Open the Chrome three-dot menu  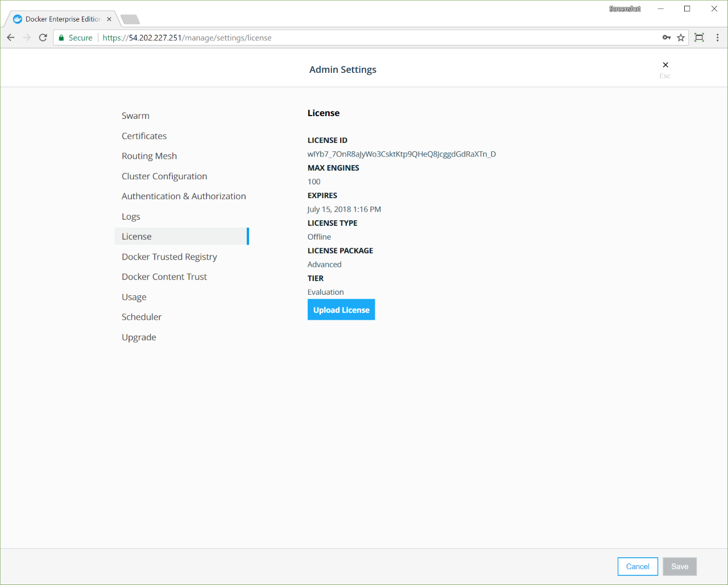pyautogui.click(x=717, y=38)
